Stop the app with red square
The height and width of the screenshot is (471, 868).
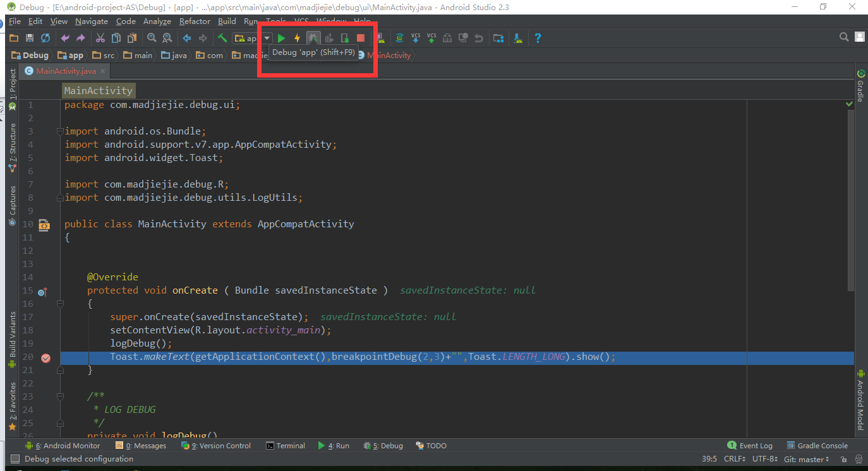click(x=360, y=38)
